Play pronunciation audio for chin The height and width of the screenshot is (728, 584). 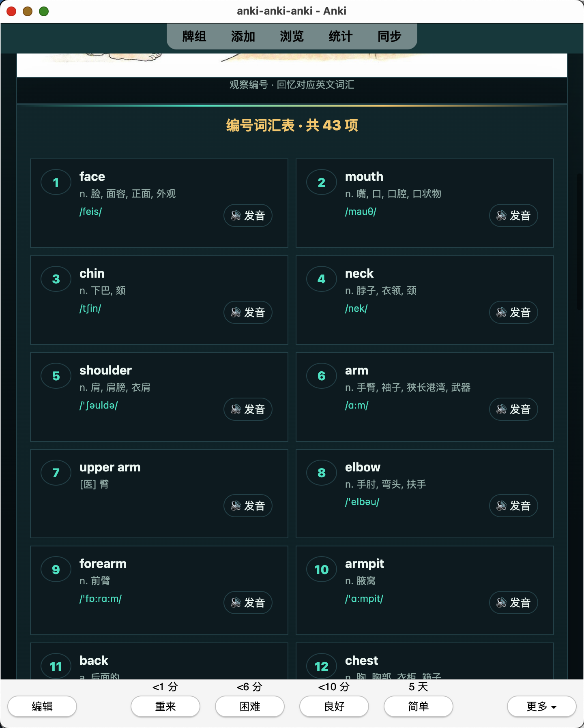[248, 312]
